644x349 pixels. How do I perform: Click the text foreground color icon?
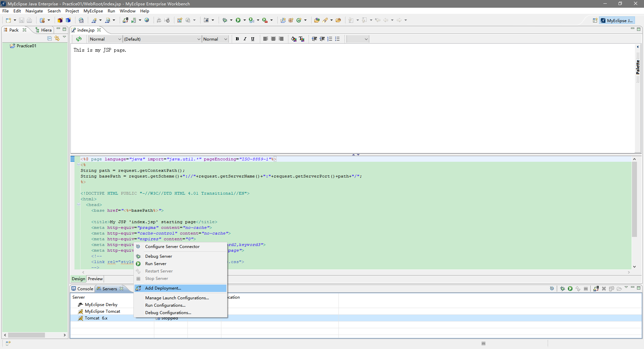pos(302,39)
